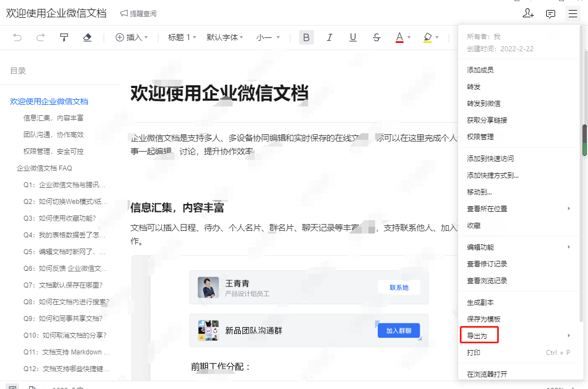Open the 插入 insert dropdown
The width and height of the screenshot is (588, 389).
tap(132, 37)
